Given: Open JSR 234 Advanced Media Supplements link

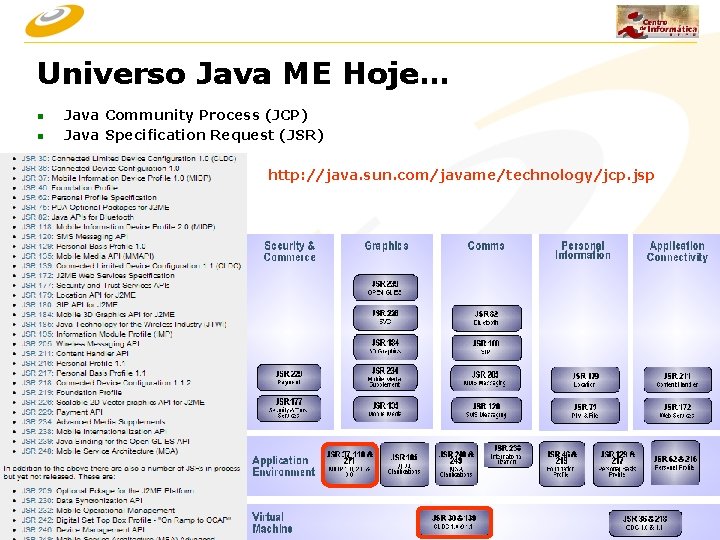Looking at the screenshot, I should point(93,422).
